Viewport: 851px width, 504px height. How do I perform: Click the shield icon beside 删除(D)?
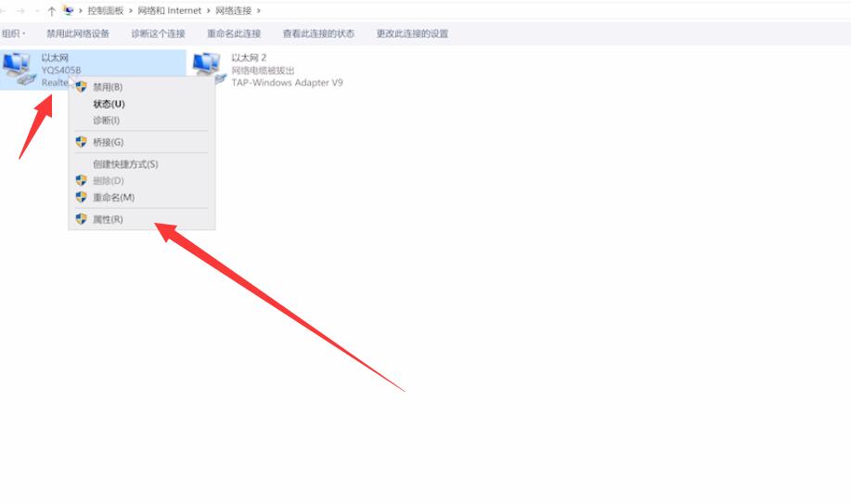(x=81, y=180)
